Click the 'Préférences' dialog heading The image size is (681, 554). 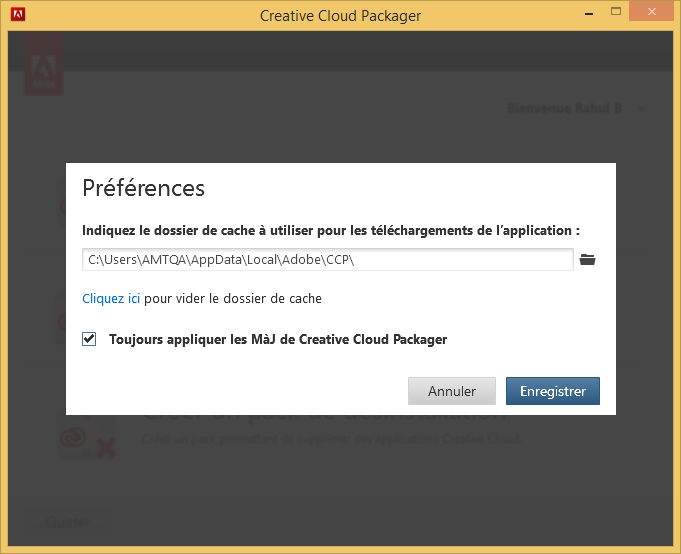[x=143, y=188]
